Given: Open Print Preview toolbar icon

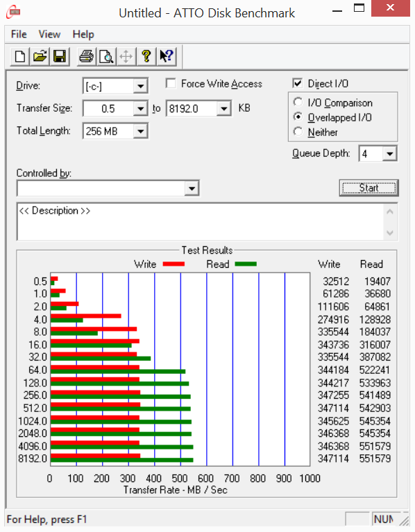Looking at the screenshot, I should point(107,56).
